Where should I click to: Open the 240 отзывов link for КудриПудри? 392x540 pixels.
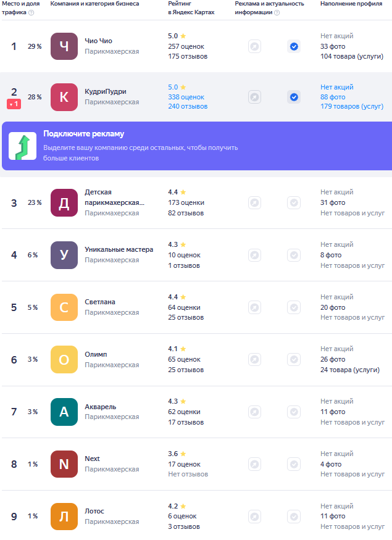[x=188, y=106]
